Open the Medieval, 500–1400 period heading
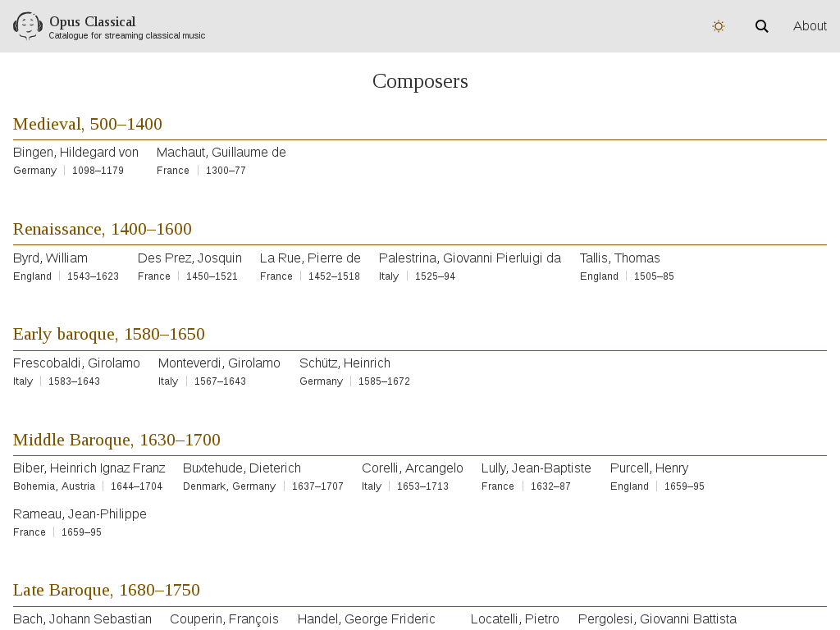This screenshot has height=630, width=840. (87, 124)
